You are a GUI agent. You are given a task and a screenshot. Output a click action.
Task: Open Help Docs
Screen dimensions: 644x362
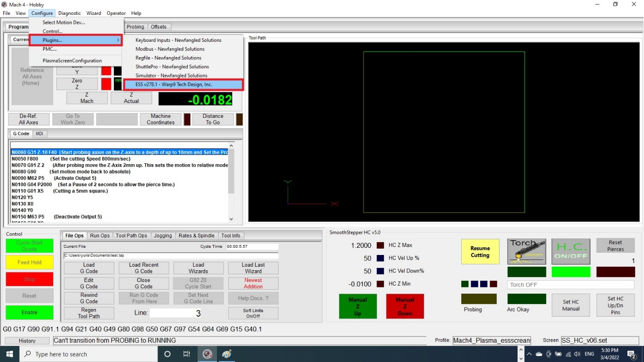coord(253,298)
